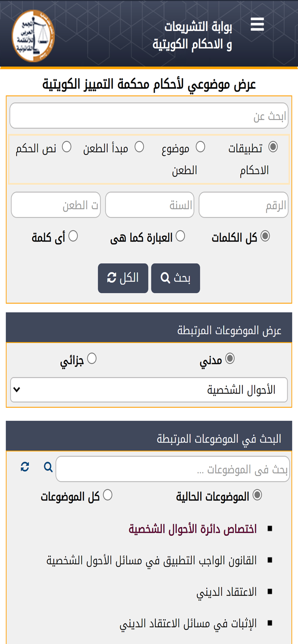298x644 pixels.
Task: Click the بحث search button
Action: (x=175, y=278)
